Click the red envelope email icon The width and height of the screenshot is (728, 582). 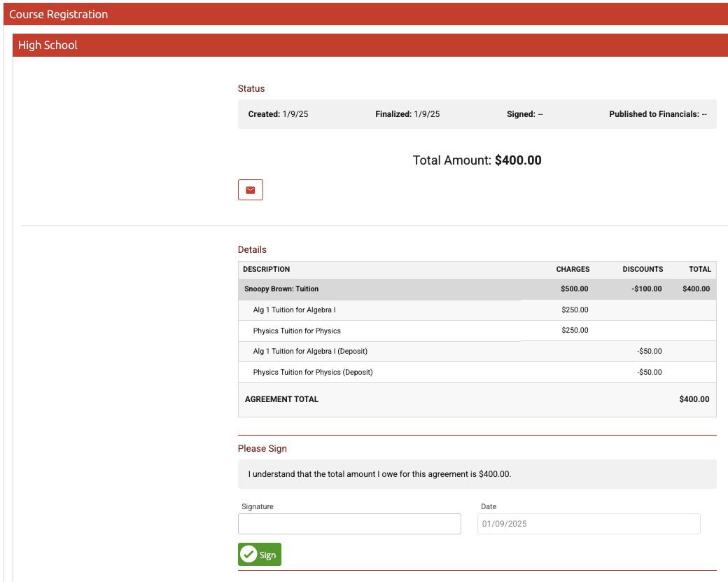click(x=251, y=190)
